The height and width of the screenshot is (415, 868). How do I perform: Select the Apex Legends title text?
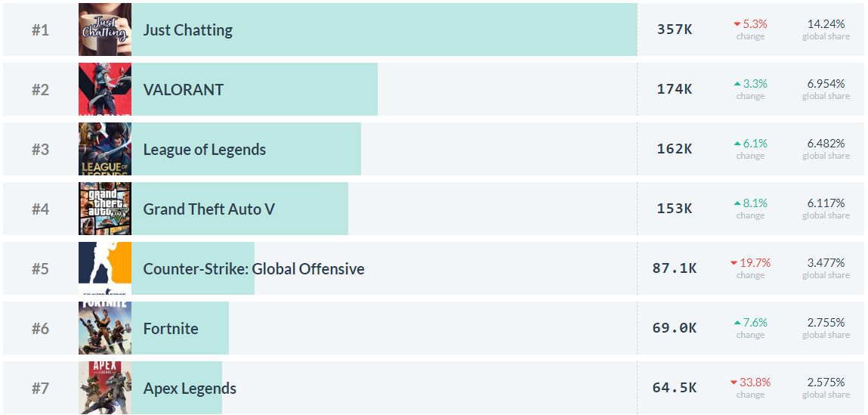pyautogui.click(x=190, y=389)
